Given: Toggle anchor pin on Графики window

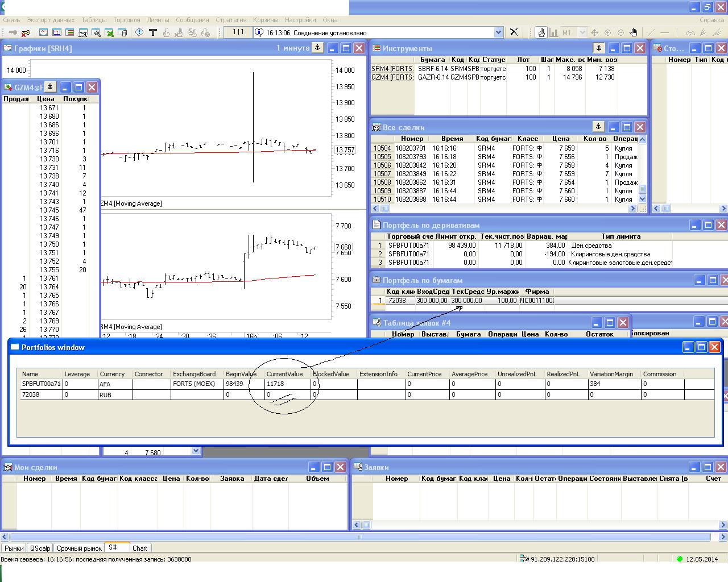Looking at the screenshot, I should [x=318, y=48].
